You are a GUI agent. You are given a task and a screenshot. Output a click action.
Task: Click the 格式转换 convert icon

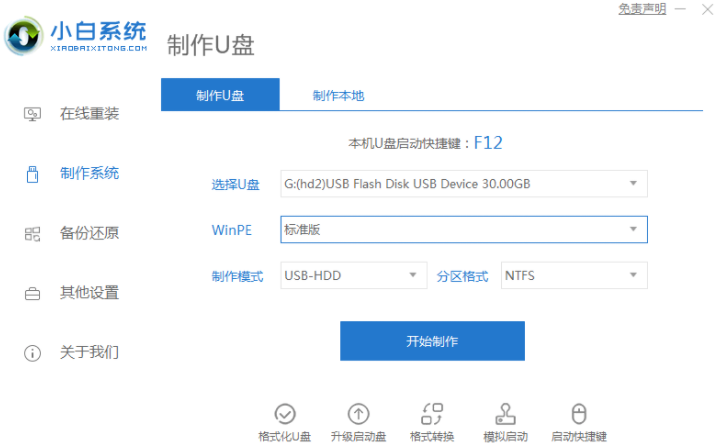pyautogui.click(x=432, y=414)
